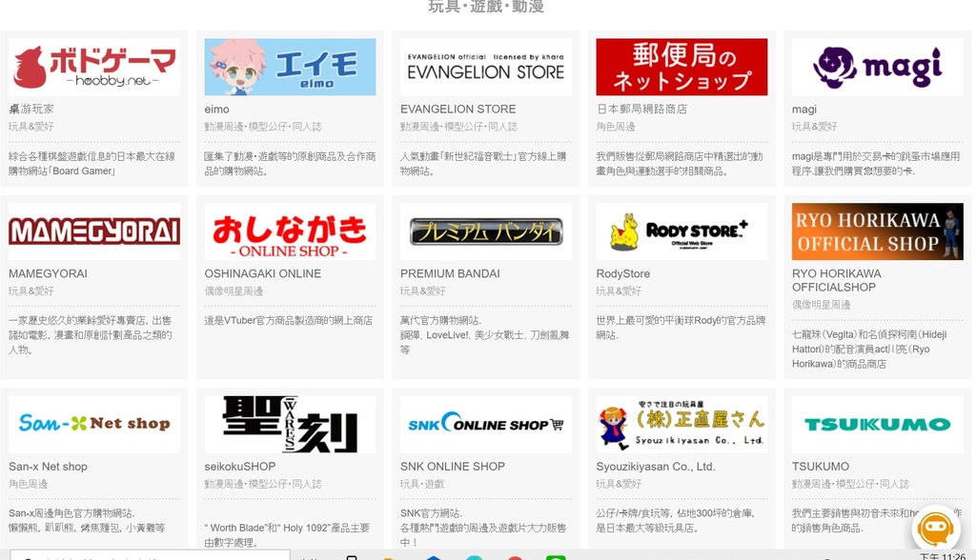Click the (株)正直屋さん logo
This screenshot has height=560, width=976.
point(681,425)
